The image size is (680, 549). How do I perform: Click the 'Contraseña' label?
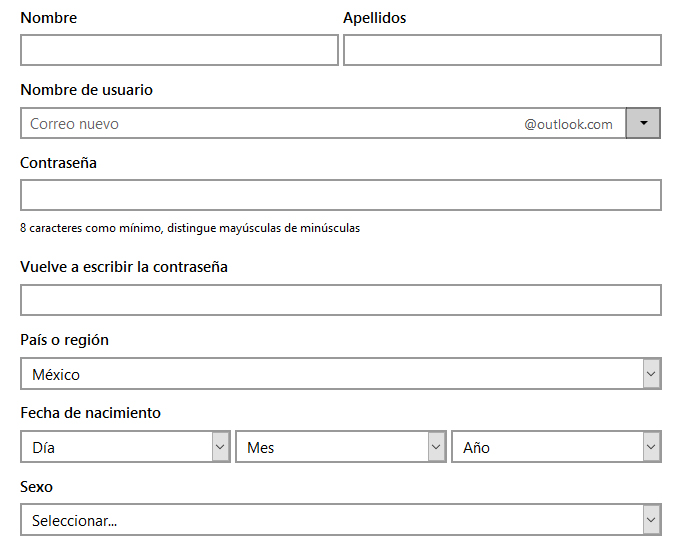pos(59,163)
